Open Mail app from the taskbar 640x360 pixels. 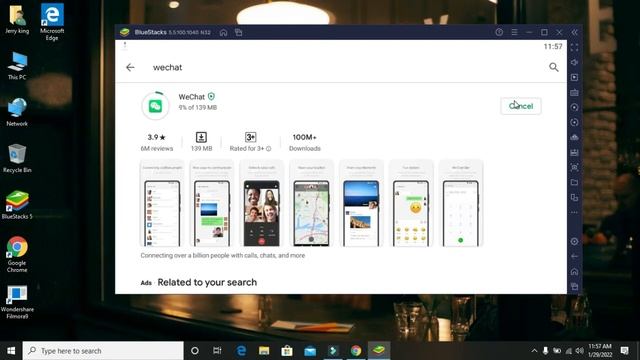pyautogui.click(x=310, y=351)
